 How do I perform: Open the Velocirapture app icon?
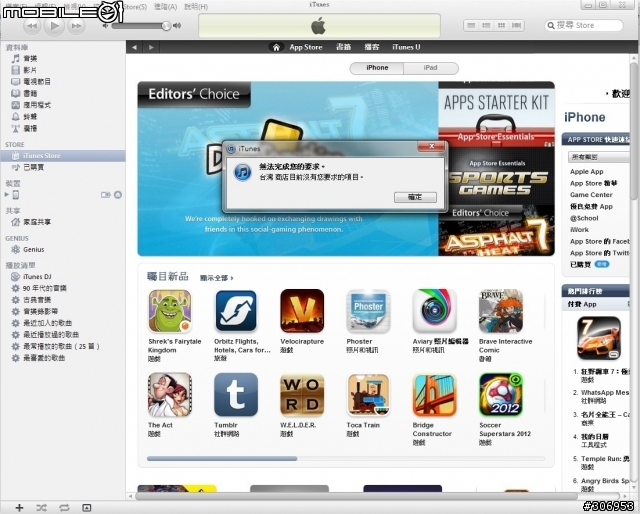click(x=302, y=311)
